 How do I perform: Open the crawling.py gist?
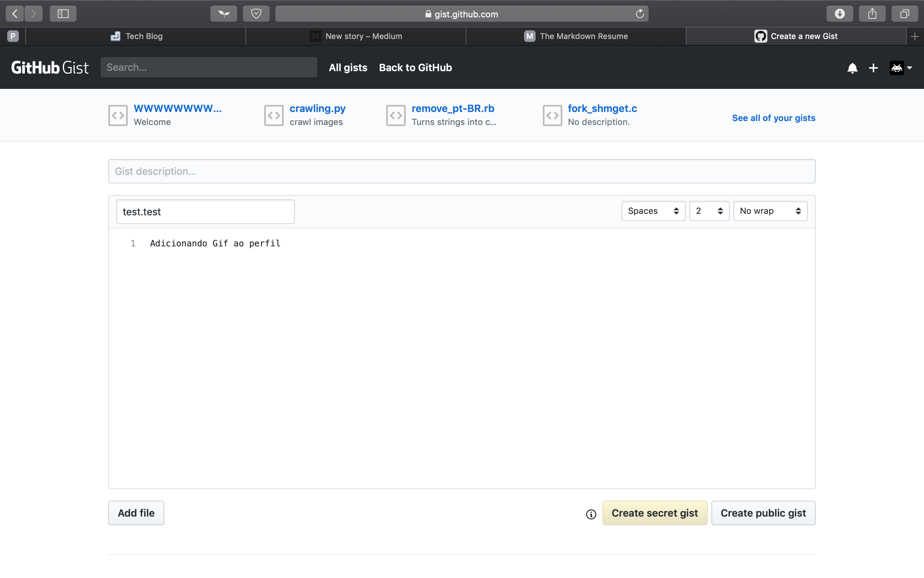(317, 109)
